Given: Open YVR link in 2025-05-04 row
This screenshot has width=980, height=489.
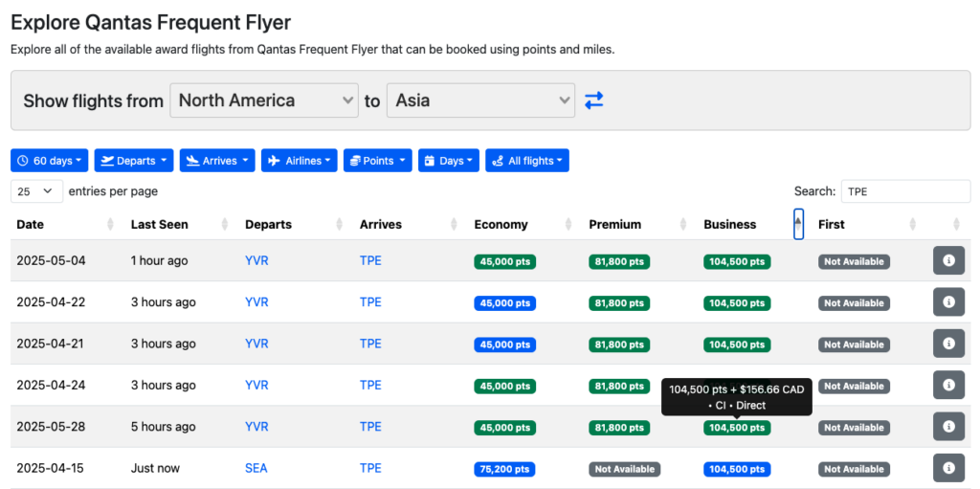Looking at the screenshot, I should point(256,260).
